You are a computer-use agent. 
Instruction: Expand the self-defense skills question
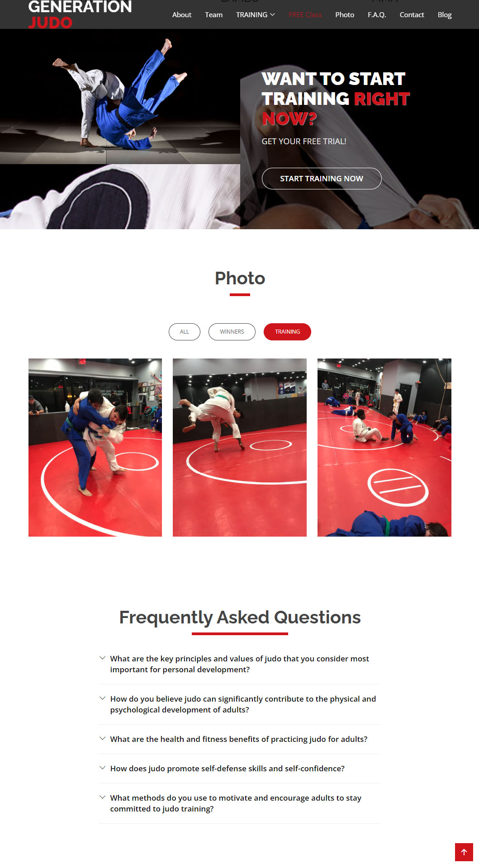click(x=240, y=769)
